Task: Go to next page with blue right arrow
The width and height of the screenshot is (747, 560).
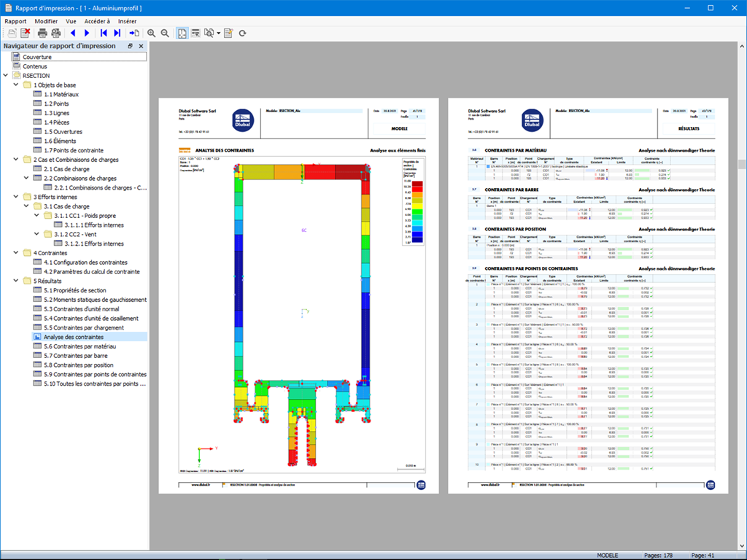Action: (x=87, y=33)
